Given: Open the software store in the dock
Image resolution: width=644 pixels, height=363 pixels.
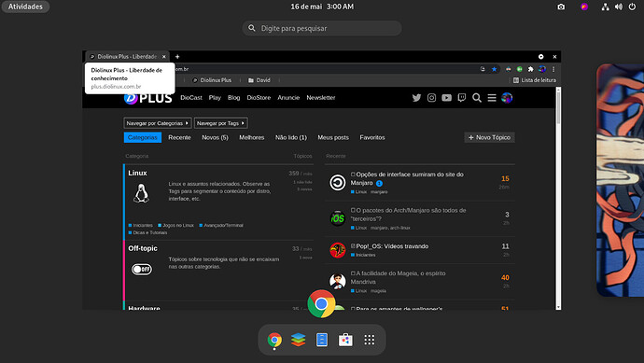Looking at the screenshot, I should [345, 340].
